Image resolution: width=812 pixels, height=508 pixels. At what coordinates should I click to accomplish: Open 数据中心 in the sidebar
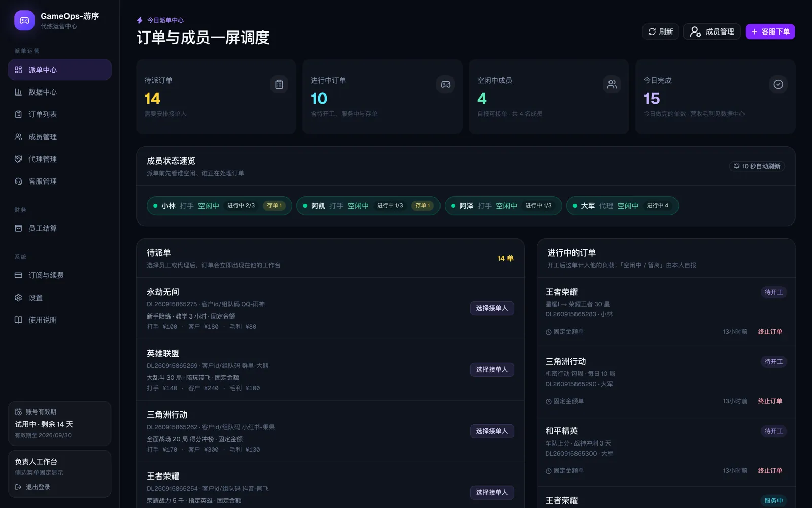[60, 92]
